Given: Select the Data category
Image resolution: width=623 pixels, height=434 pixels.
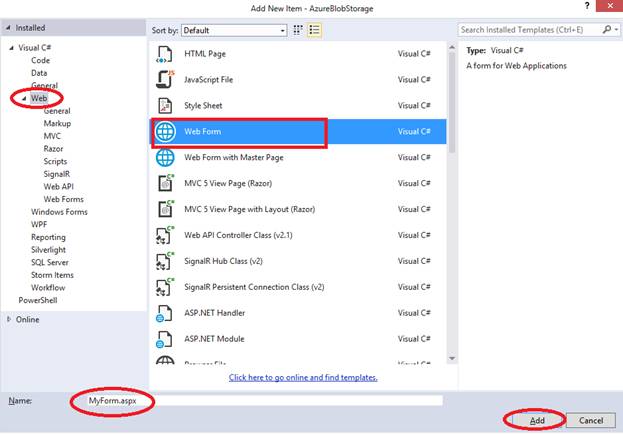Looking at the screenshot, I should (39, 73).
